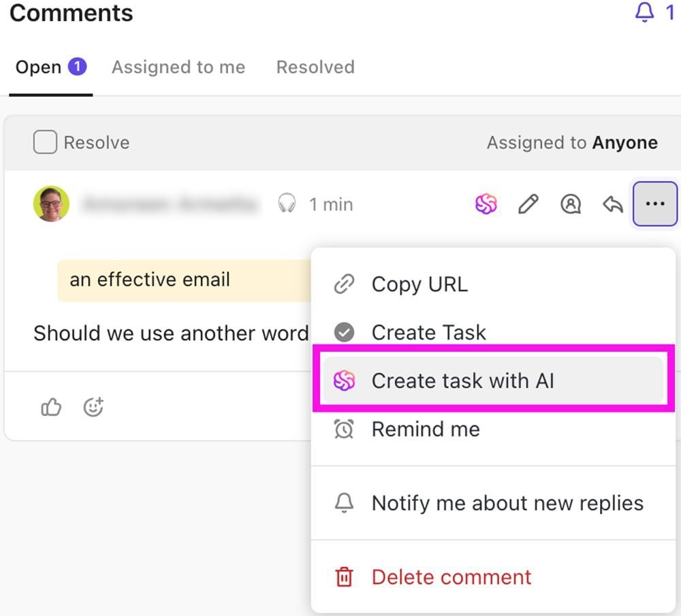Click the assign comment person icon

coord(570,204)
